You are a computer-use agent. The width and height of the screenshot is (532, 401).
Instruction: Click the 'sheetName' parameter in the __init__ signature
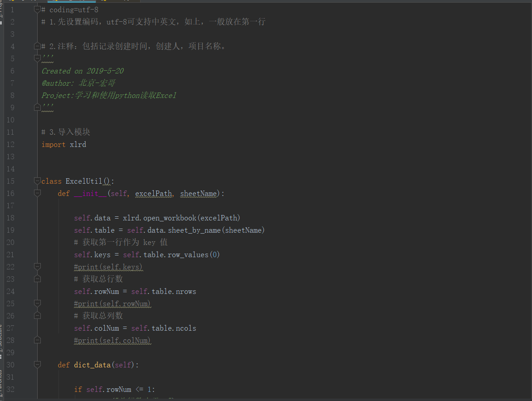(199, 193)
